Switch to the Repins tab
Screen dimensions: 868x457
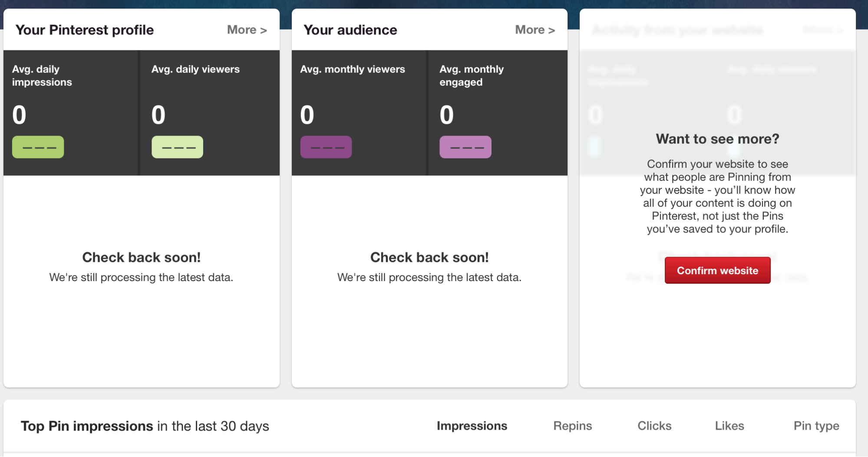572,426
